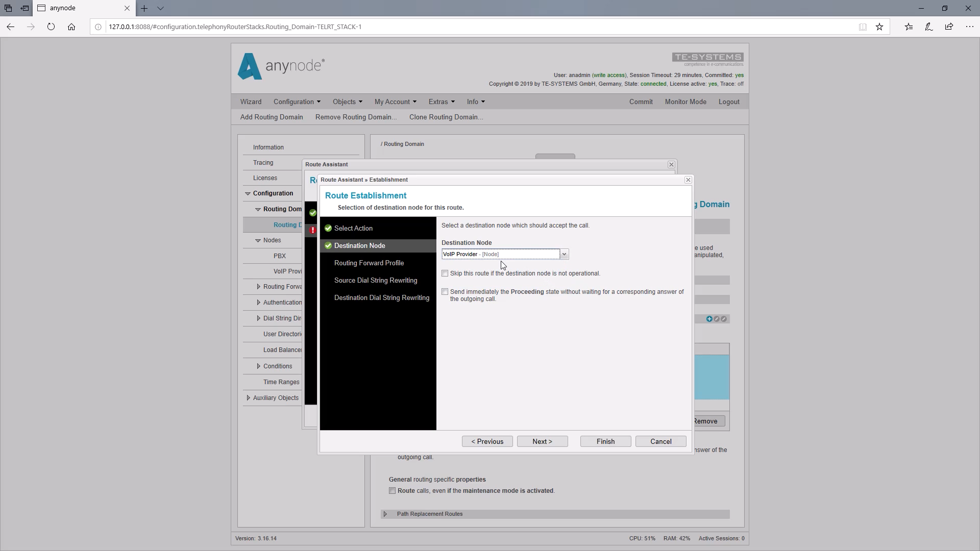Click Clone Routing Domain...
The image size is (980, 551).
coord(446,117)
